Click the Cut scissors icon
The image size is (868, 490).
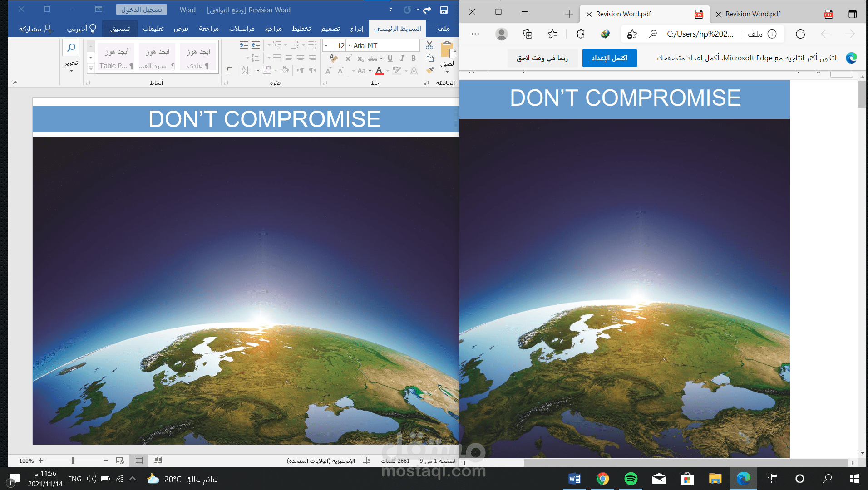tap(429, 45)
